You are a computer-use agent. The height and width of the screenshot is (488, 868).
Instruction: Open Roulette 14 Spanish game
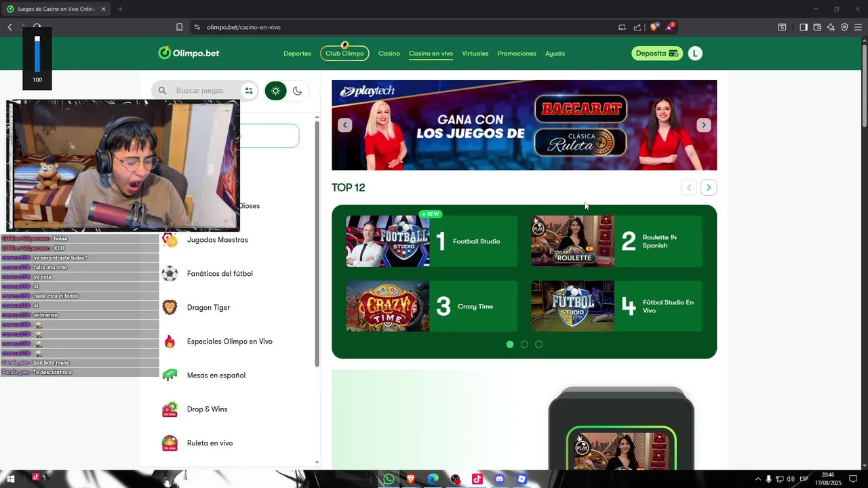pyautogui.click(x=616, y=241)
